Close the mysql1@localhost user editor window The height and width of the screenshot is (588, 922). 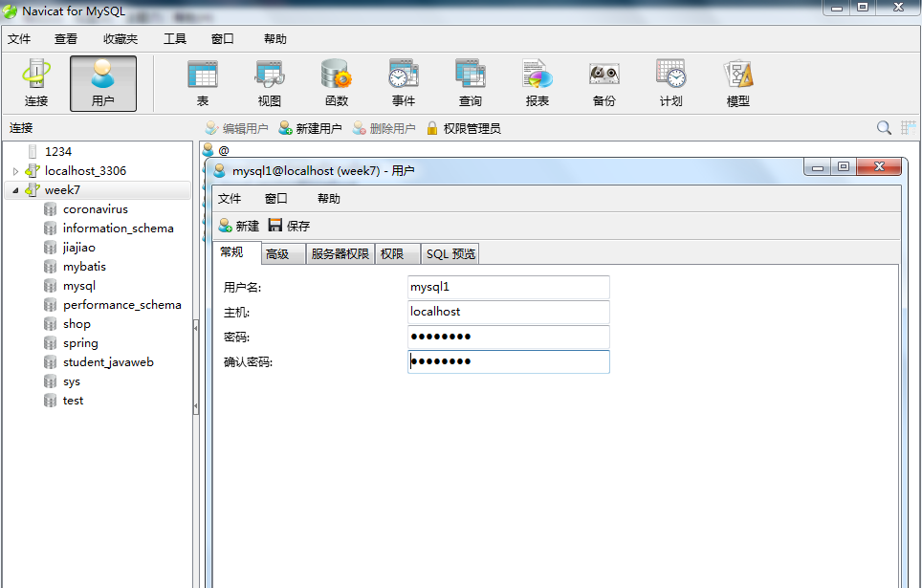[879, 167]
